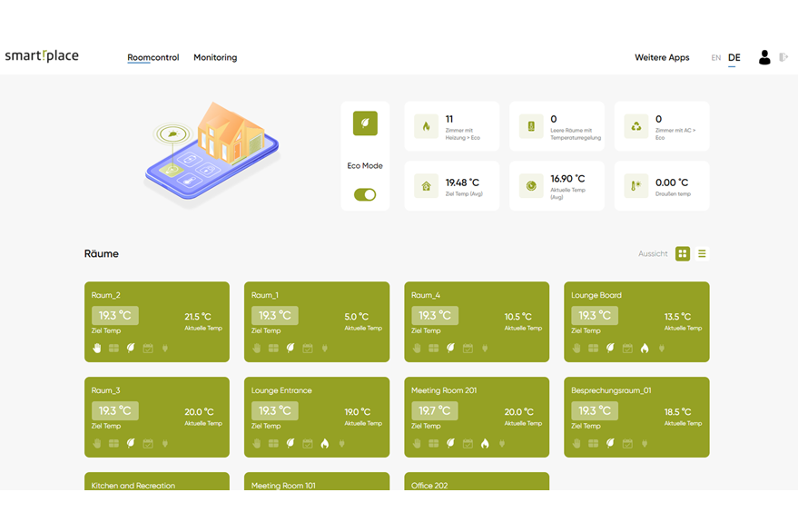Open the user profile icon
This screenshot has height=532, width=798.
click(x=764, y=57)
